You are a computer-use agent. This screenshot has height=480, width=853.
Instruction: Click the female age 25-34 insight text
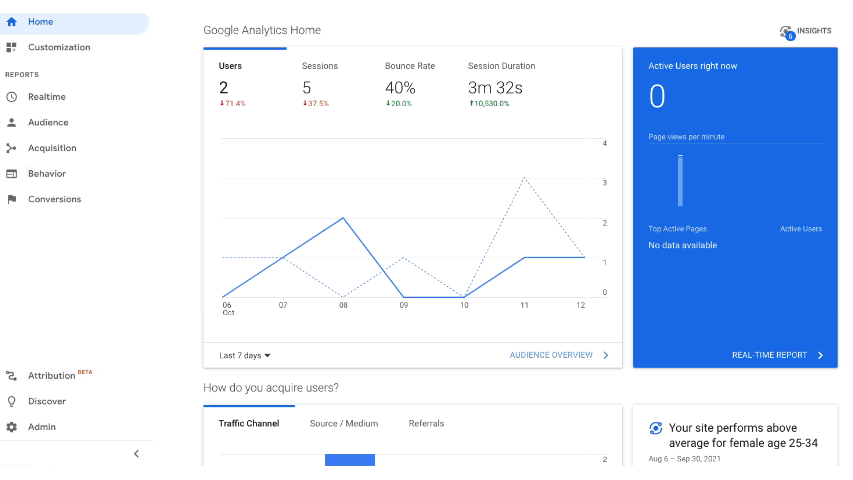[743, 435]
